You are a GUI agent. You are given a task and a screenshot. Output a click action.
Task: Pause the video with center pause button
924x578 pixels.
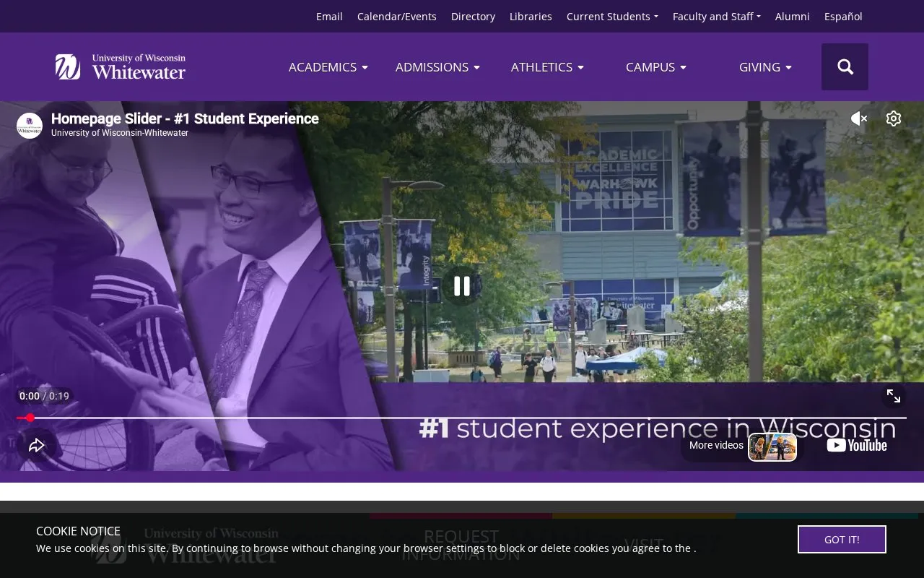[462, 286]
